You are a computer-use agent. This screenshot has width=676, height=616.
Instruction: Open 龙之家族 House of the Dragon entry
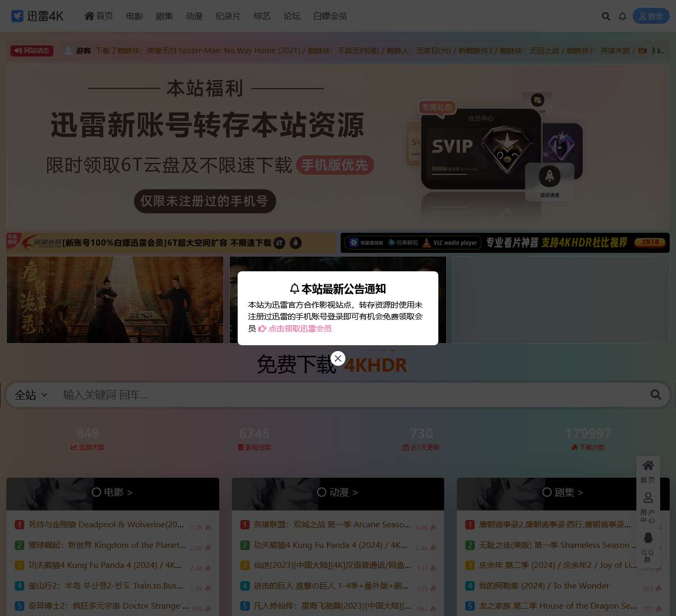pos(558,606)
